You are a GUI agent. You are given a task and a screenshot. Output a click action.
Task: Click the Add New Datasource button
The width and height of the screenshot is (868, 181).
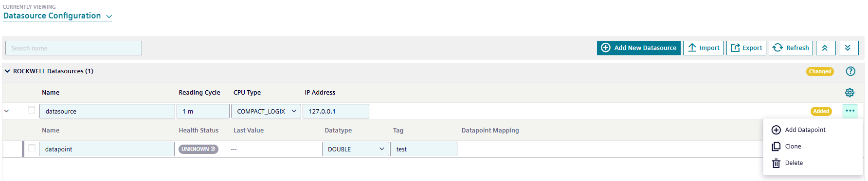click(639, 48)
